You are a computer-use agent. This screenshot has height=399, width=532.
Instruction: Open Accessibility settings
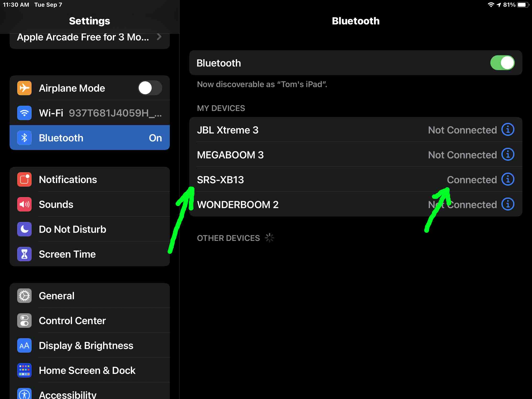point(90,391)
